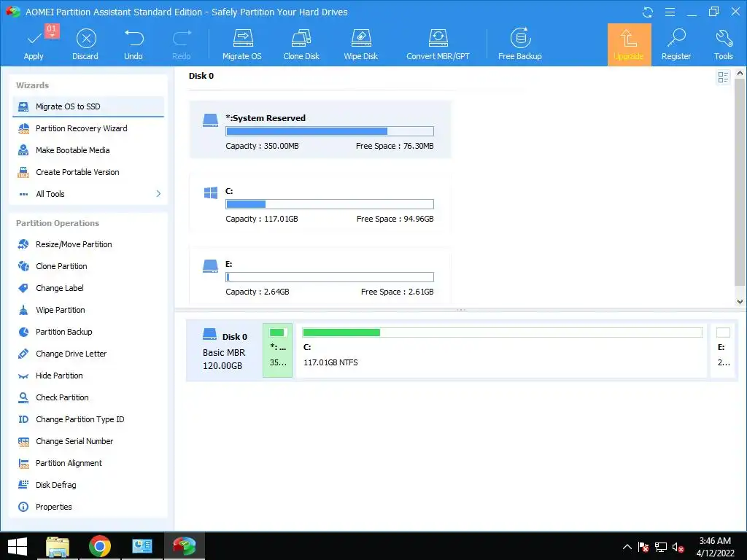Click the muted volume tray icon
The height and width of the screenshot is (560, 747).
click(678, 547)
